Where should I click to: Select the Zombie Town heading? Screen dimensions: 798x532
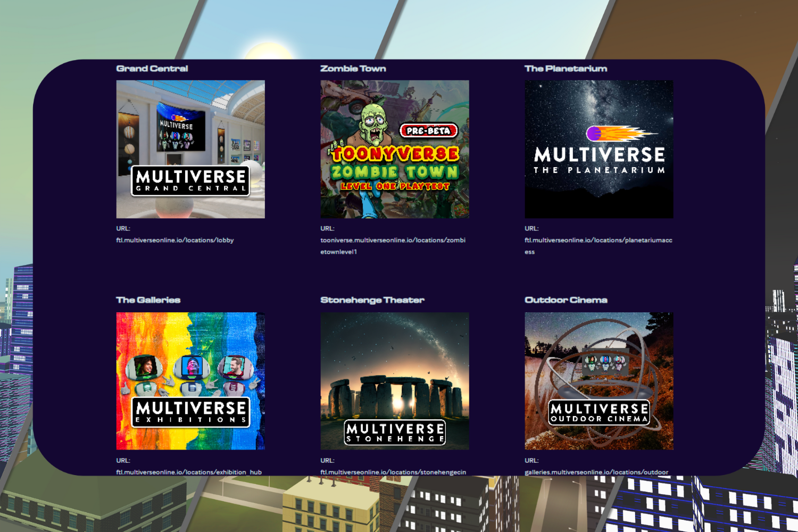353,68
